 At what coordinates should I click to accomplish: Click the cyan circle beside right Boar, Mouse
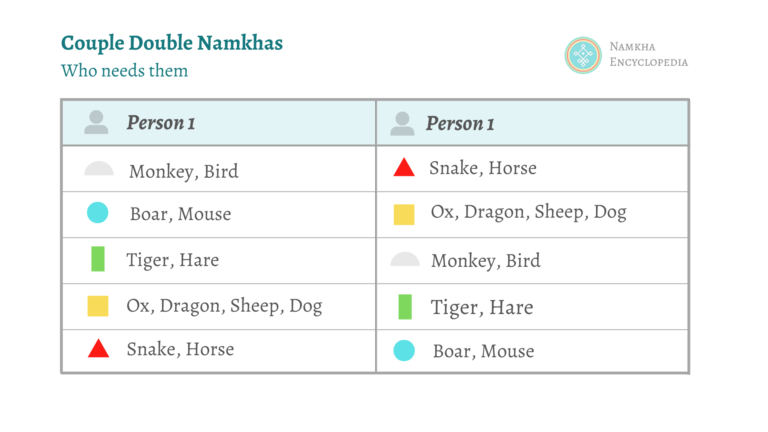coord(404,351)
